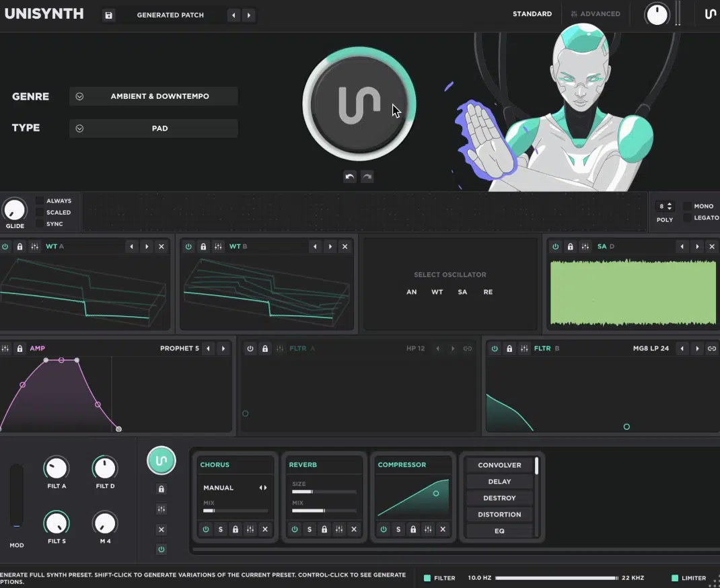The height and width of the screenshot is (588, 720).
Task: Remove the Chorus effect with its X icon
Action: 265,529
